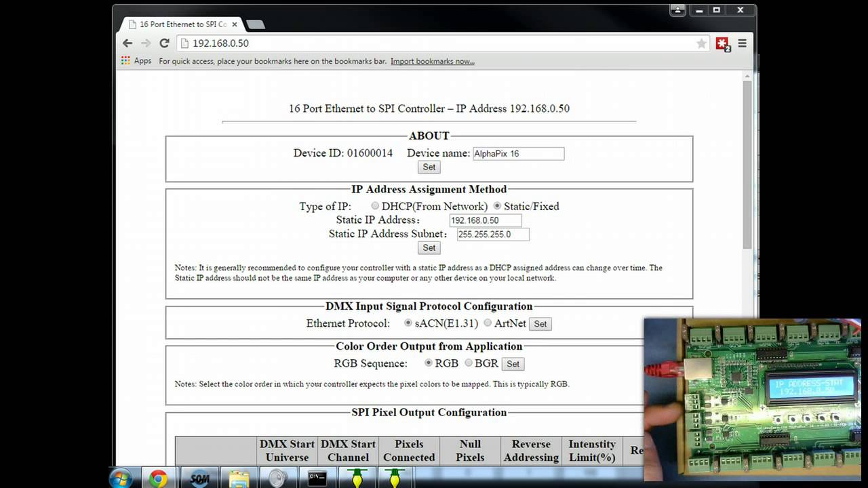Viewport: 868px width, 488px height.
Task: Open the red extension icon in toolbar
Action: (723, 44)
